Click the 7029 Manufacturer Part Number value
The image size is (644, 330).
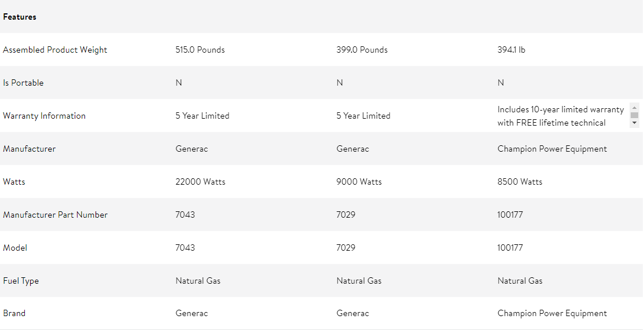point(345,215)
